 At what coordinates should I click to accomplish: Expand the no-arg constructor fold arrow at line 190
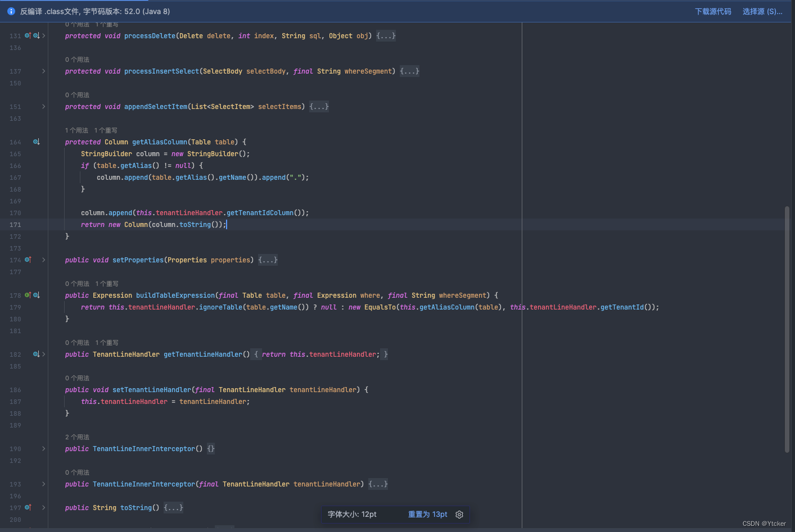pos(44,448)
